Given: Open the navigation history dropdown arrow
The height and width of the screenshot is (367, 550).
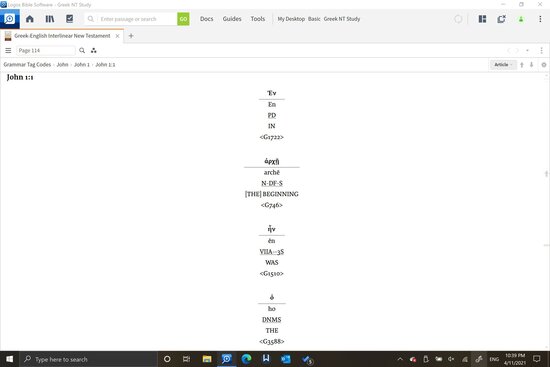Looking at the screenshot, I should [x=527, y=51].
